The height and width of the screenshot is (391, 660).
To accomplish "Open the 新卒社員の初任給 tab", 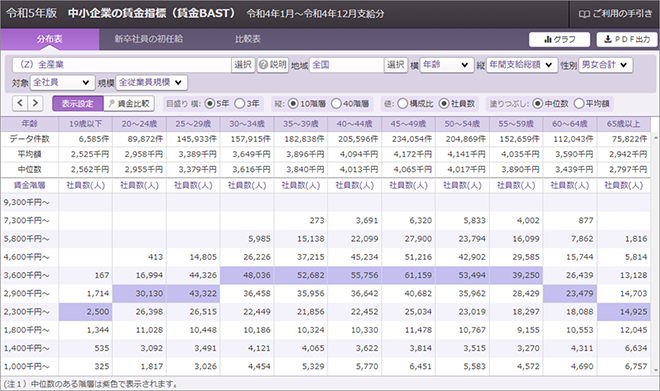I will pyautogui.click(x=149, y=39).
